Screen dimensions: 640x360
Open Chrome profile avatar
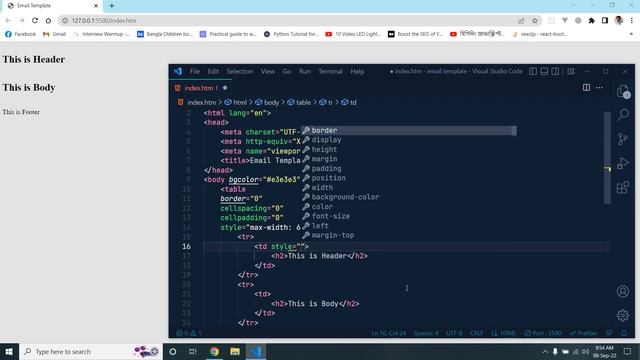619,20
